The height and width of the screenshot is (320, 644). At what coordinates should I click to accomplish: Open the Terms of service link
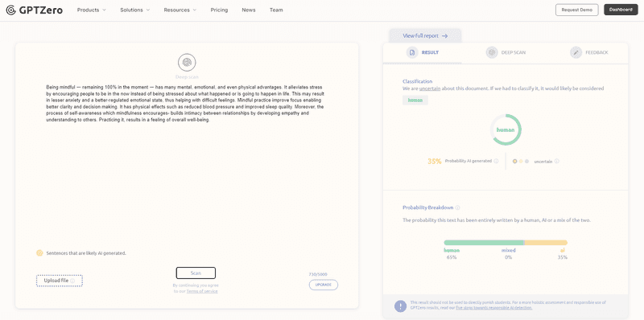pyautogui.click(x=202, y=291)
